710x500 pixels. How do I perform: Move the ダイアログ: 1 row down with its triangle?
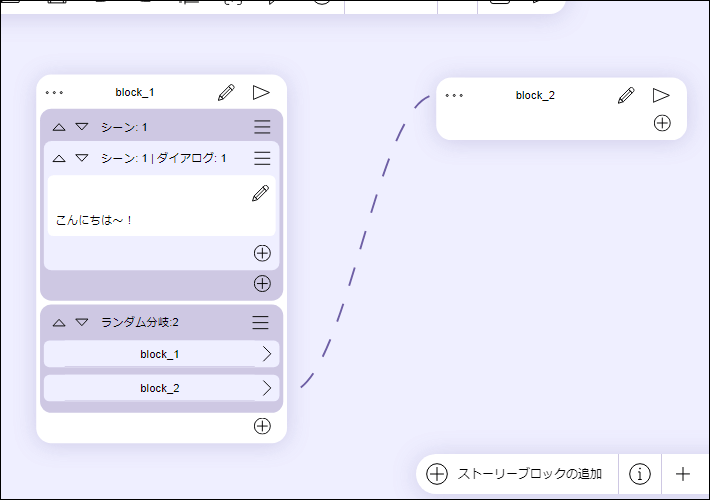82,158
